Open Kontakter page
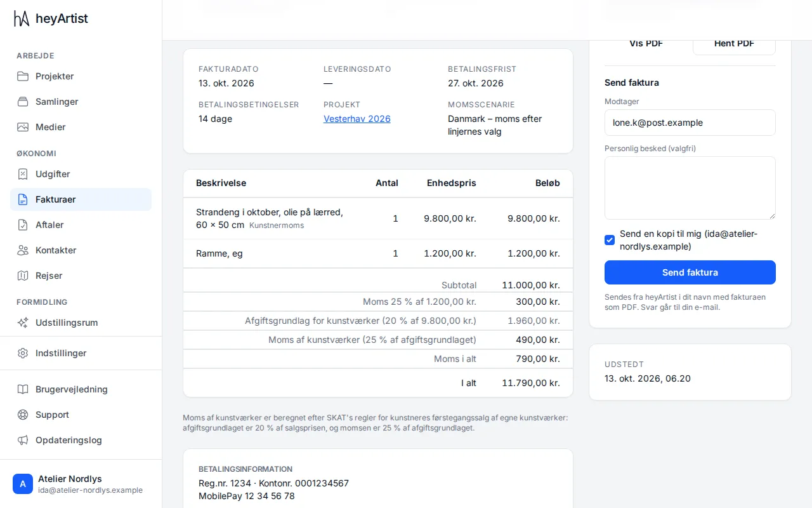Image resolution: width=812 pixels, height=508 pixels. (81, 250)
